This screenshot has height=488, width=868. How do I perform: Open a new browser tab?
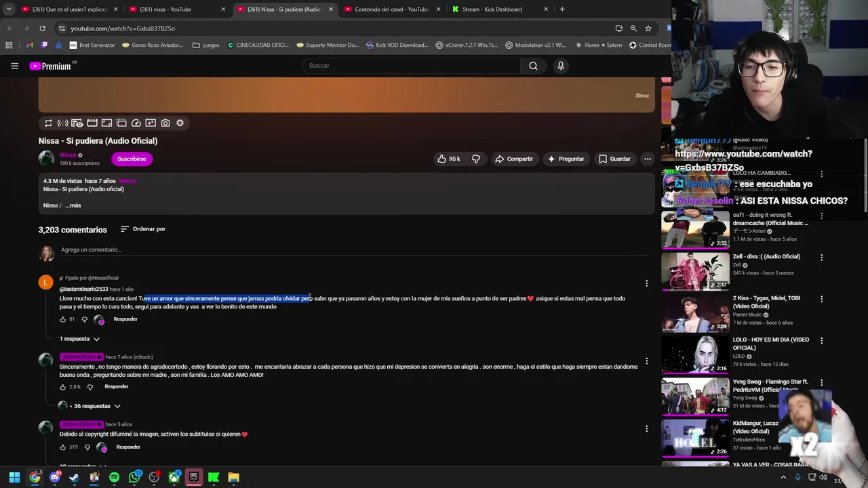point(562,9)
